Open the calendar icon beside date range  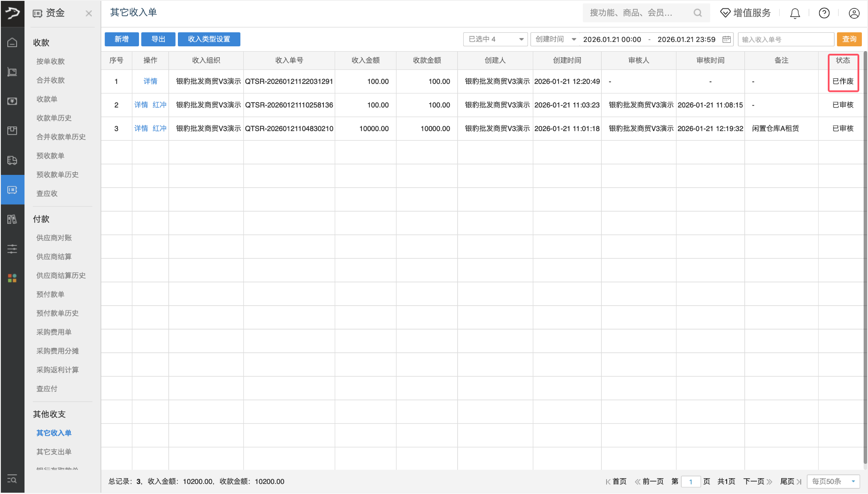[x=726, y=39]
